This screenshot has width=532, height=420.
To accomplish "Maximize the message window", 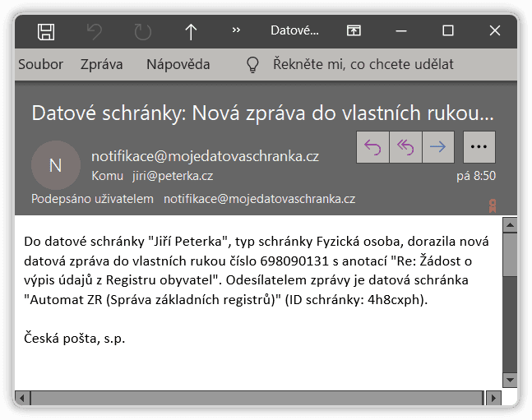I will pyautogui.click(x=448, y=30).
